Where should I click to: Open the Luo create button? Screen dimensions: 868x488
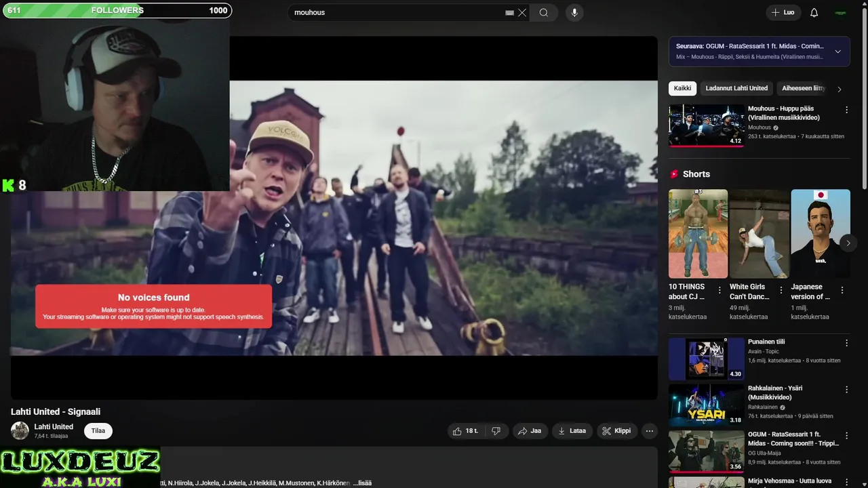click(783, 12)
